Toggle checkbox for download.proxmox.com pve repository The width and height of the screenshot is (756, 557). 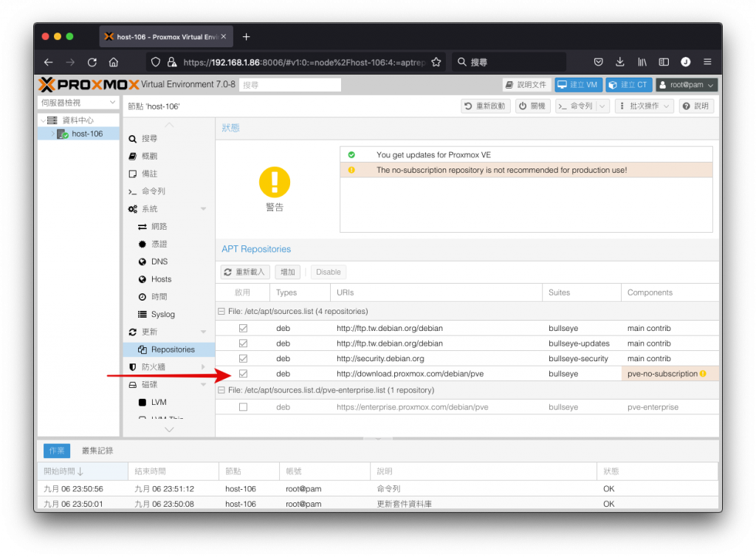coord(243,373)
